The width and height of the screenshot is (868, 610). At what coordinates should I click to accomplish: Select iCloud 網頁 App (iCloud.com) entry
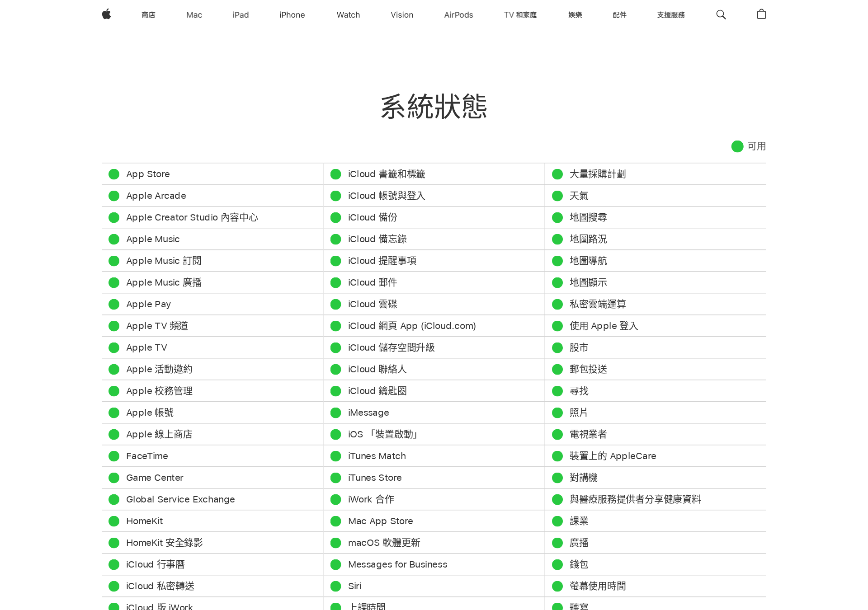(x=412, y=326)
